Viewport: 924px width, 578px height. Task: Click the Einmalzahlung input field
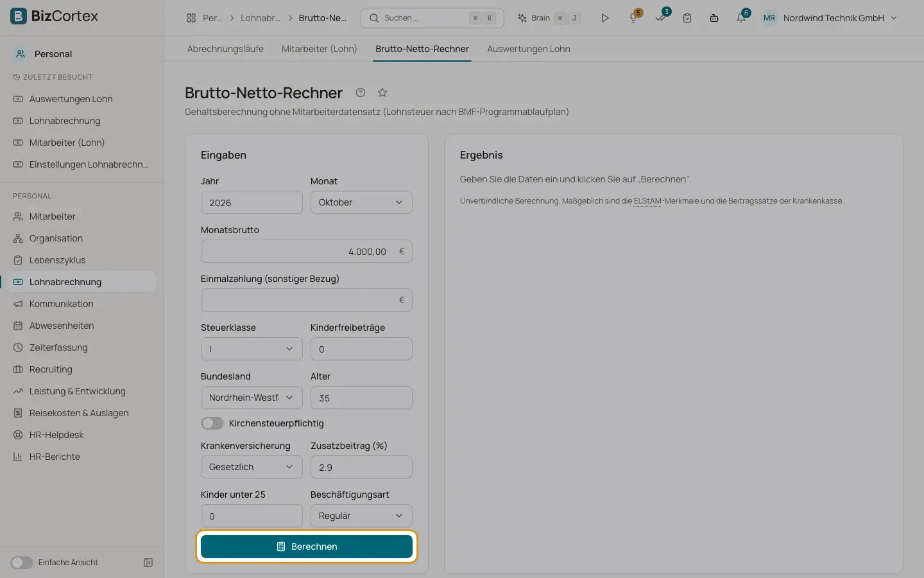click(307, 300)
